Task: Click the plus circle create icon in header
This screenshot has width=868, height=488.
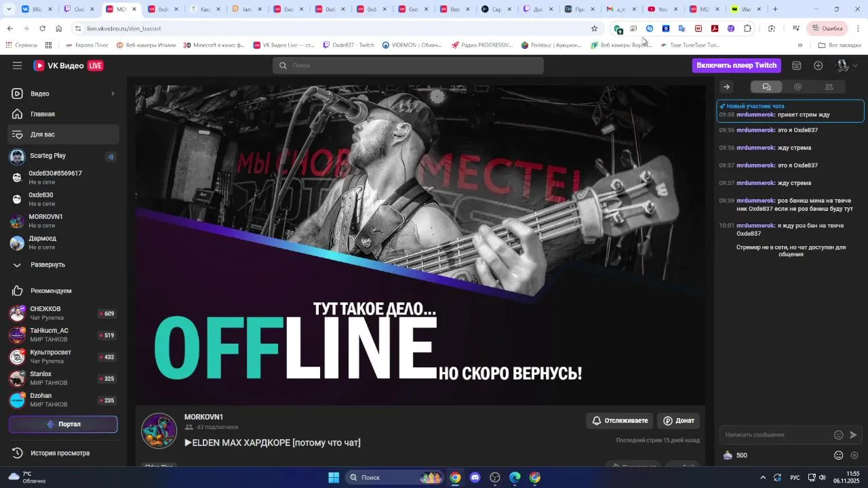Action: click(818, 66)
